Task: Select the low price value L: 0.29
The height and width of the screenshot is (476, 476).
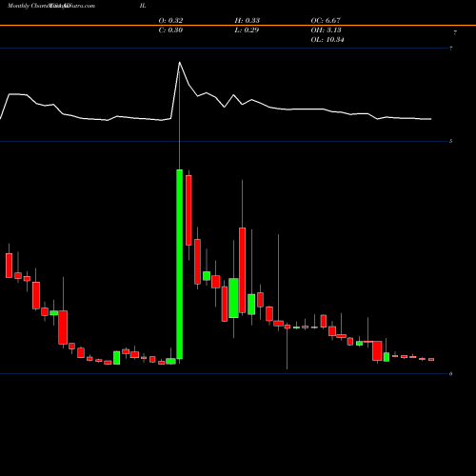Action: 247,30
